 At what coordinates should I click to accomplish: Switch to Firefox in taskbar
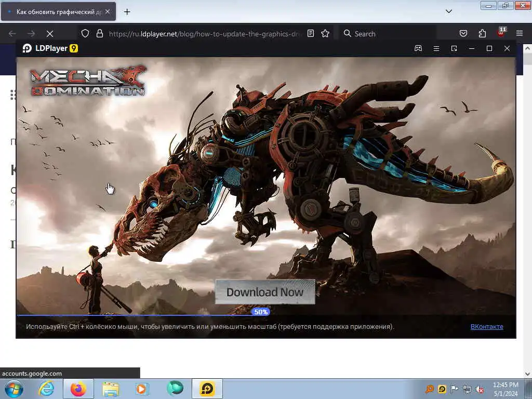[78, 389]
